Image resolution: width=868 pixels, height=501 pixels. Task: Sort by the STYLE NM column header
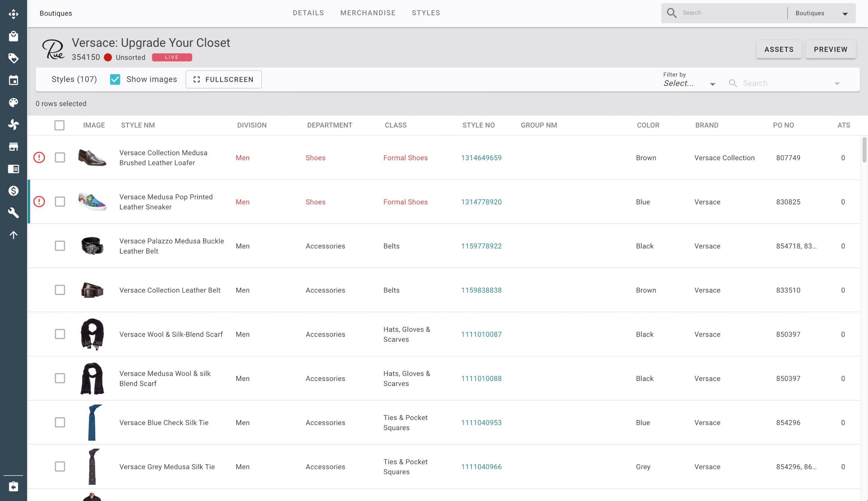[138, 125]
